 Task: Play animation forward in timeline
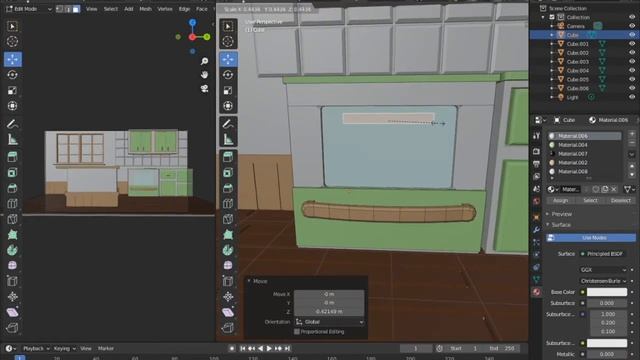[269, 349]
